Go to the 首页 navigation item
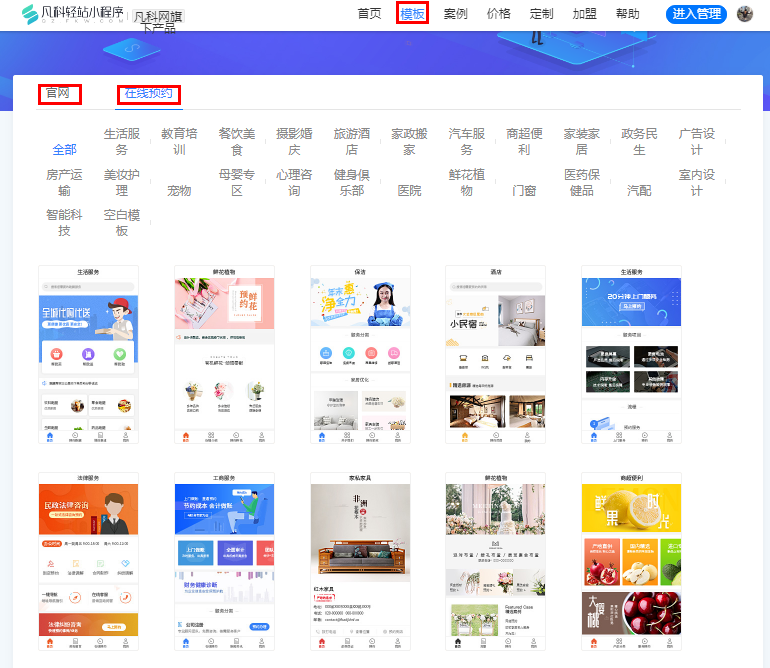The width and height of the screenshot is (770, 668). click(x=369, y=14)
